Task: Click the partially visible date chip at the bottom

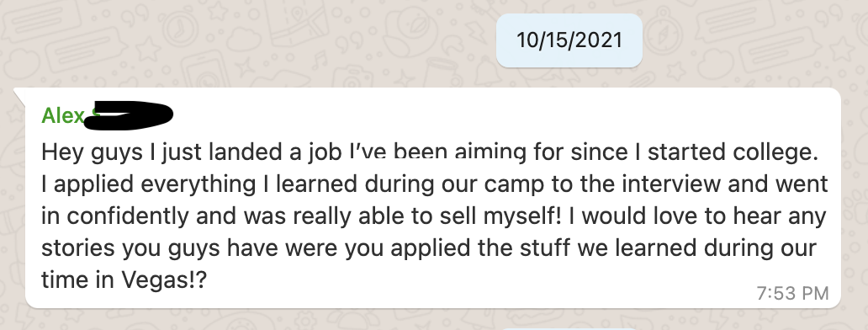Action: pos(569,327)
